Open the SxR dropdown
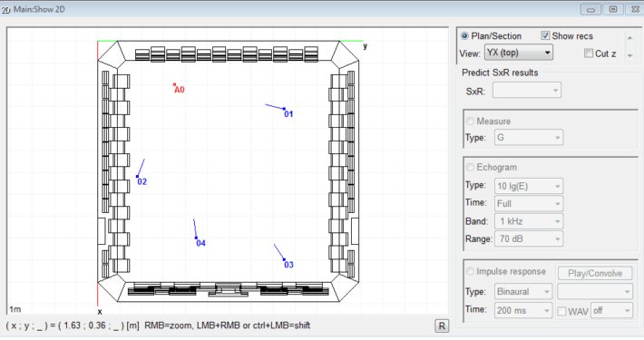The width and height of the screenshot is (644, 340). pyautogui.click(x=526, y=91)
